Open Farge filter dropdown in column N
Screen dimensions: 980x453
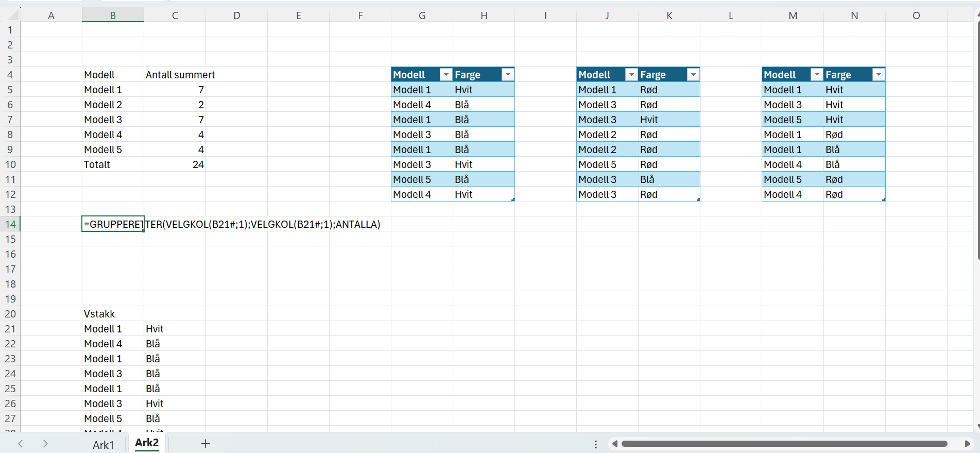pos(879,75)
